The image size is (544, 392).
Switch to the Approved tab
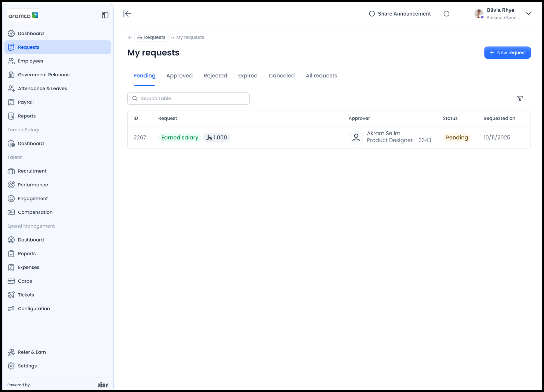tap(179, 76)
